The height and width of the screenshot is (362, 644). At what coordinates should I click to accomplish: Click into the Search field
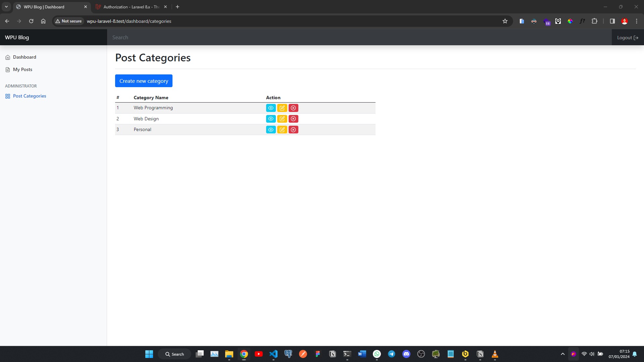coord(235,37)
